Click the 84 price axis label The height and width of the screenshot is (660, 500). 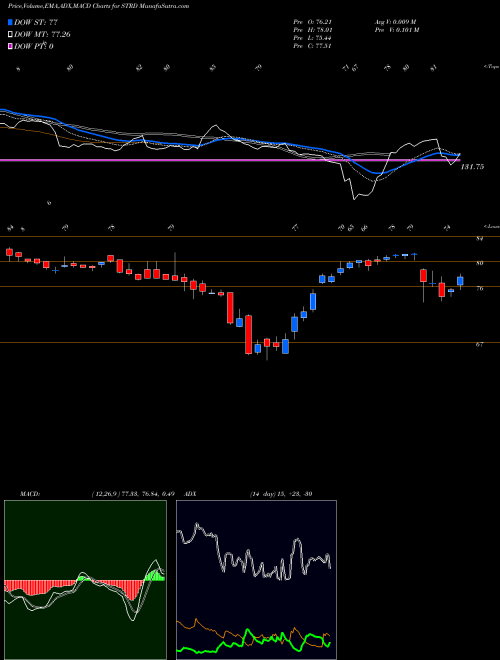coord(479,239)
